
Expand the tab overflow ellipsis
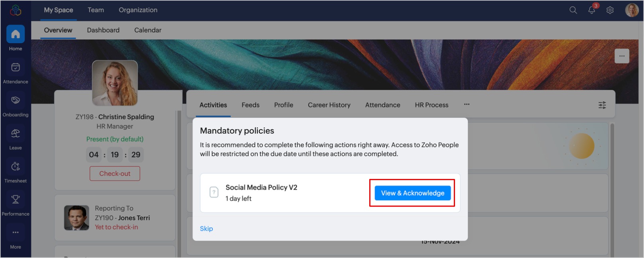(x=467, y=105)
